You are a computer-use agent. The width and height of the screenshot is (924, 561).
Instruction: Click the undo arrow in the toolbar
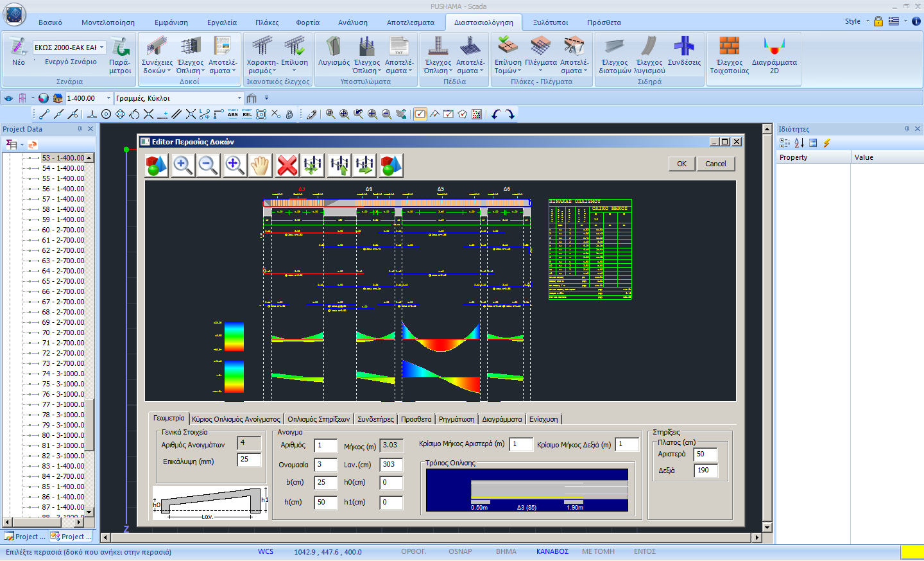pyautogui.click(x=495, y=114)
